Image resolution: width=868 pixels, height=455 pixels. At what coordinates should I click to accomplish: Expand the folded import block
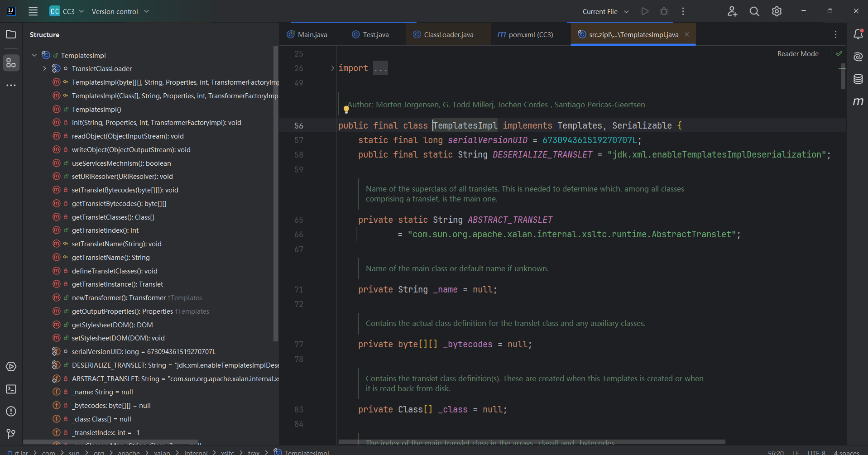[332, 68]
